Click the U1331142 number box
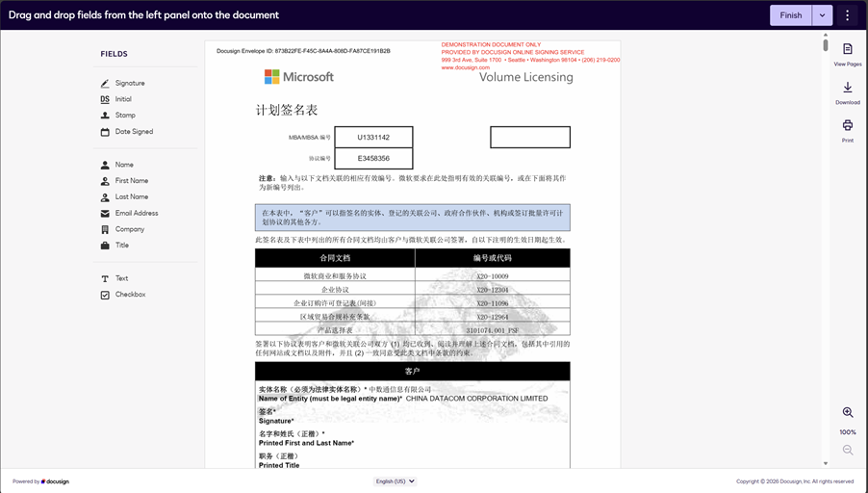The width and height of the screenshot is (868, 493). [373, 138]
